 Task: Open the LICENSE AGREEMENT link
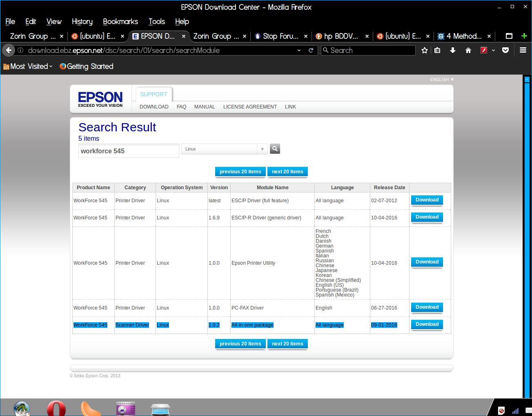250,107
